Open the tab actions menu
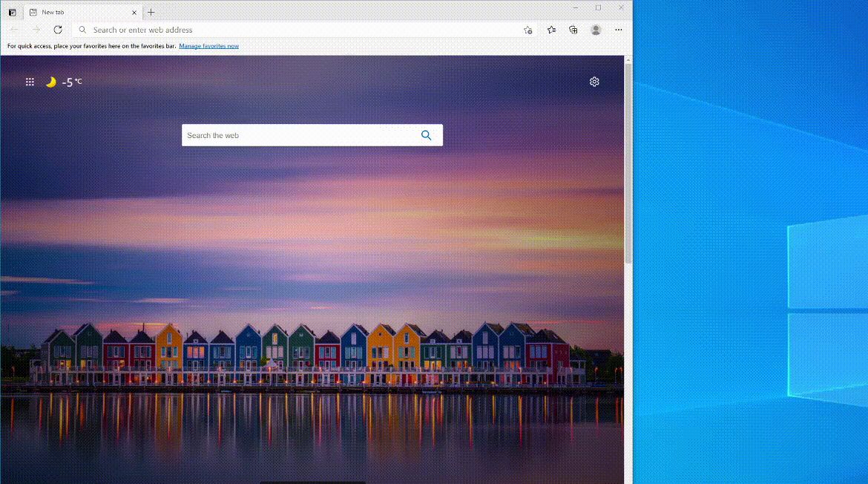The height and width of the screenshot is (484, 868). (12, 12)
